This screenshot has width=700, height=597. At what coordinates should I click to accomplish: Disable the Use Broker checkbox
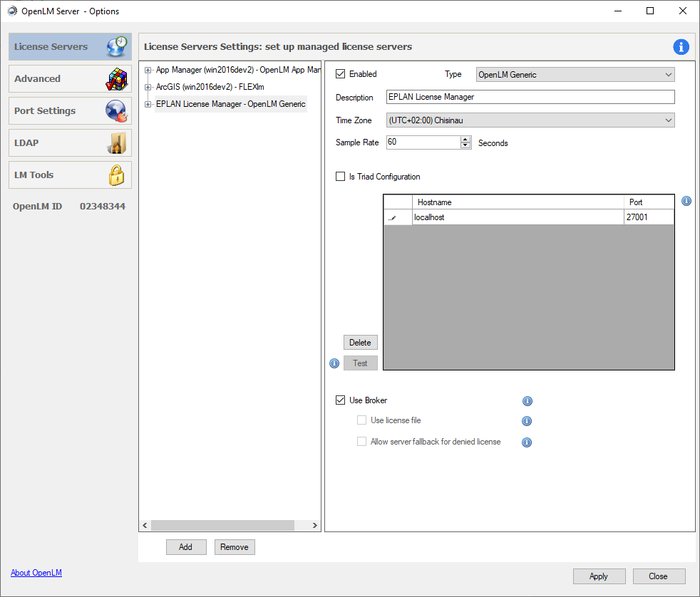point(341,400)
